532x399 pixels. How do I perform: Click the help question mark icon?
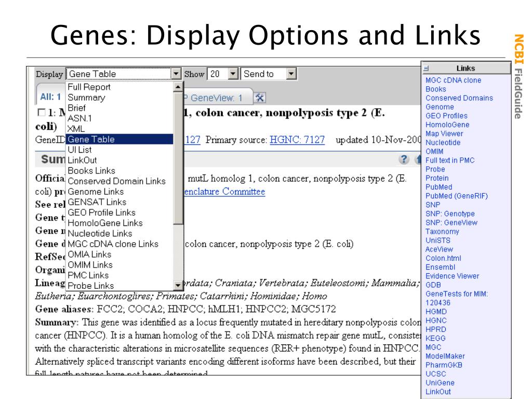[x=404, y=159]
